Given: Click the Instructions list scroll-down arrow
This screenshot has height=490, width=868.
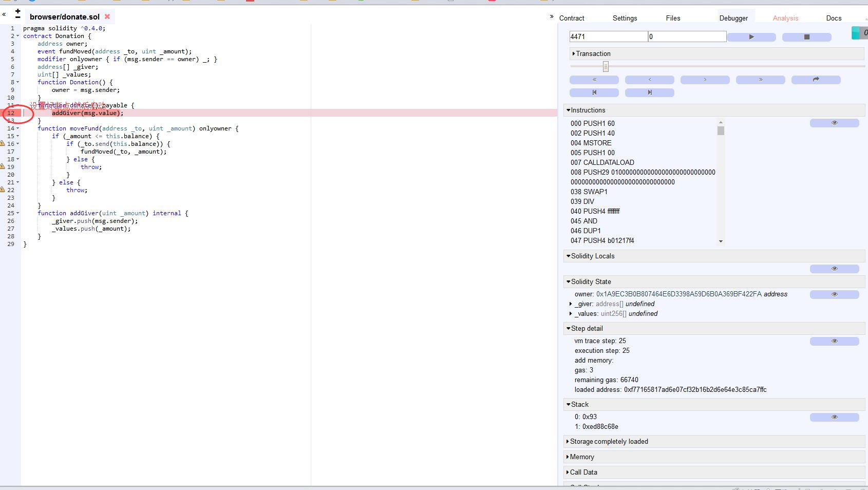Looking at the screenshot, I should 721,241.
